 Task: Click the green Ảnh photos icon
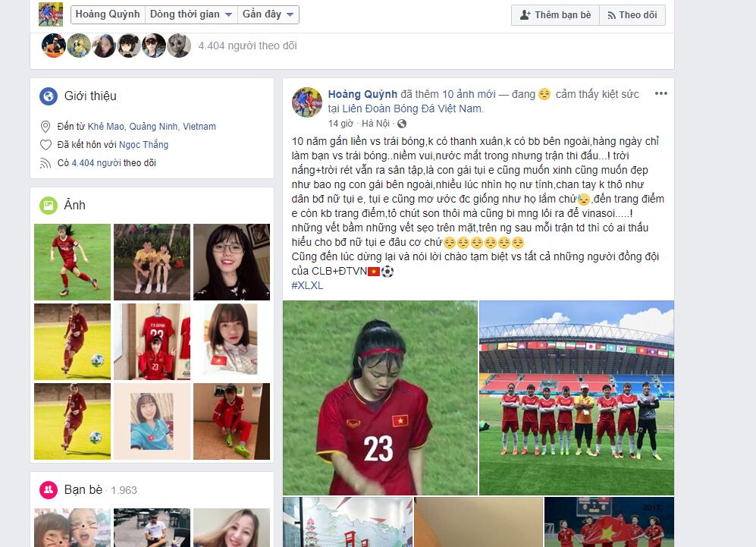[x=49, y=206]
